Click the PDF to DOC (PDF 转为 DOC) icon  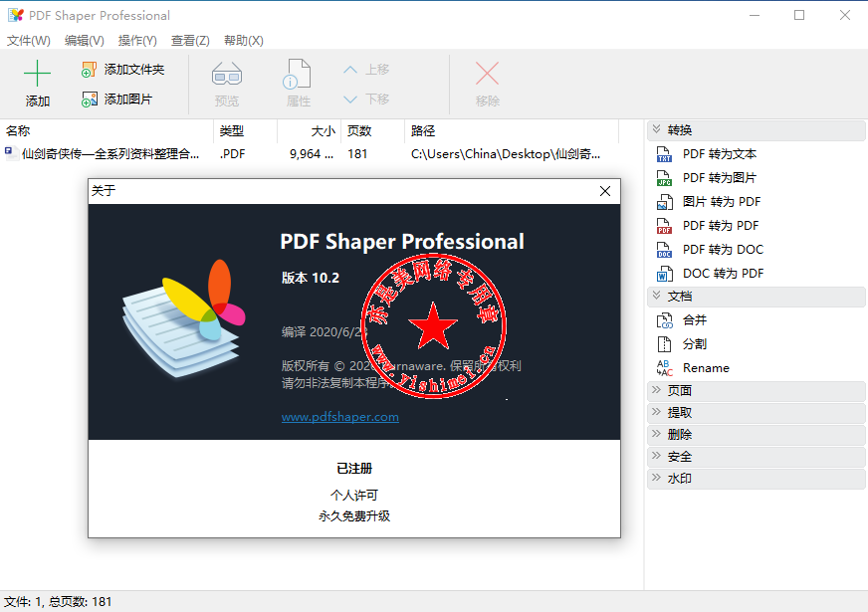tap(664, 250)
